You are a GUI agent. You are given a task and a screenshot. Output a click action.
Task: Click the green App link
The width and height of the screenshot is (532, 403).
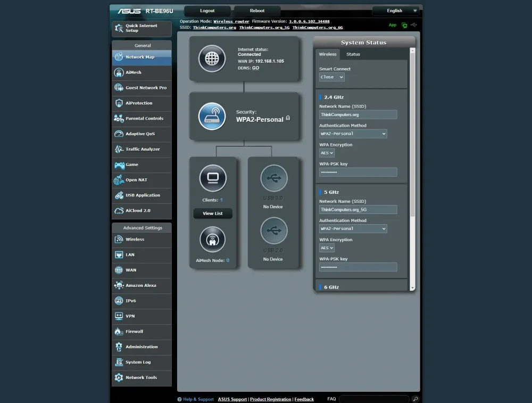click(x=393, y=25)
